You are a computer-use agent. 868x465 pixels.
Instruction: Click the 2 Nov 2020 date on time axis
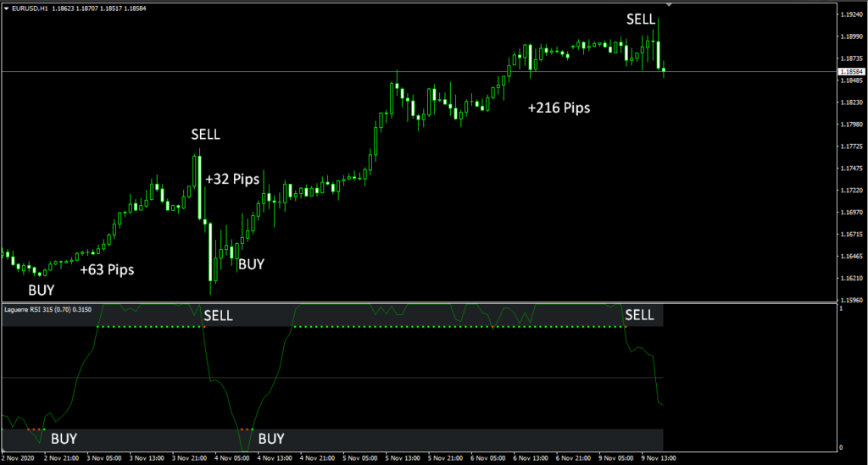click(x=20, y=458)
